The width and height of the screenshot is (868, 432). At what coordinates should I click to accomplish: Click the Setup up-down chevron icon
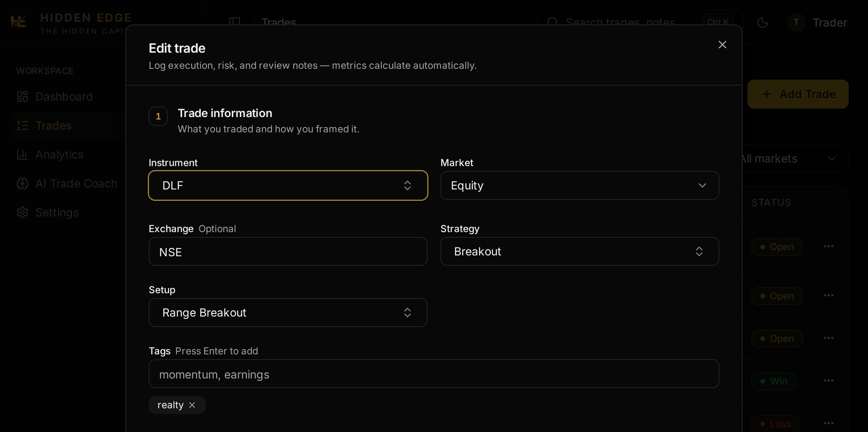tap(407, 313)
